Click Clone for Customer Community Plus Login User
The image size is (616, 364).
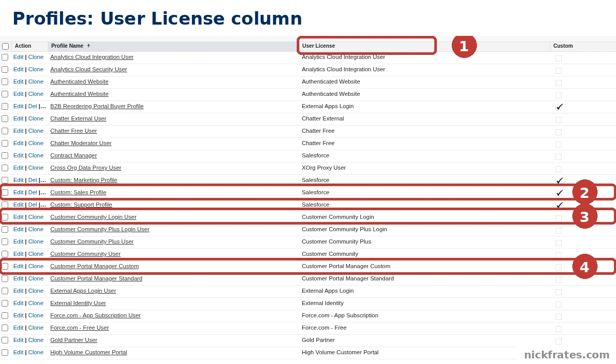pos(36,229)
